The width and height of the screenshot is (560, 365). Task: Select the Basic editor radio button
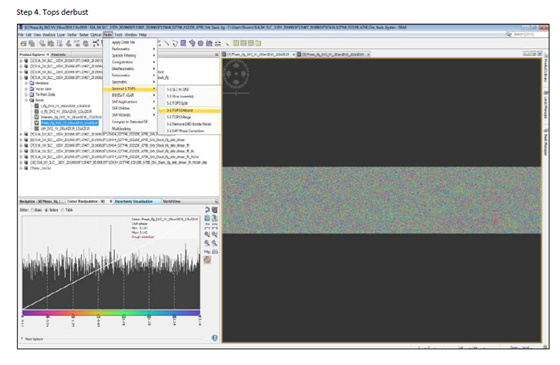pyautogui.click(x=37, y=210)
